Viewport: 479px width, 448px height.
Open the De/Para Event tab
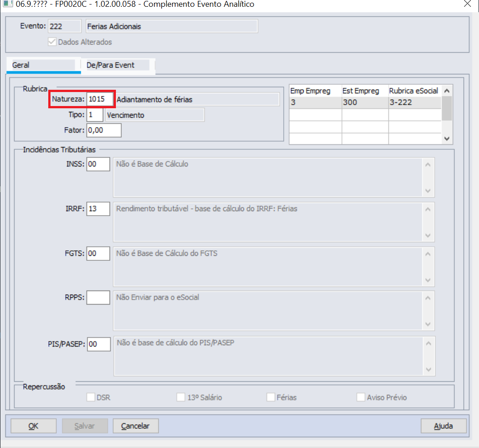click(118, 65)
